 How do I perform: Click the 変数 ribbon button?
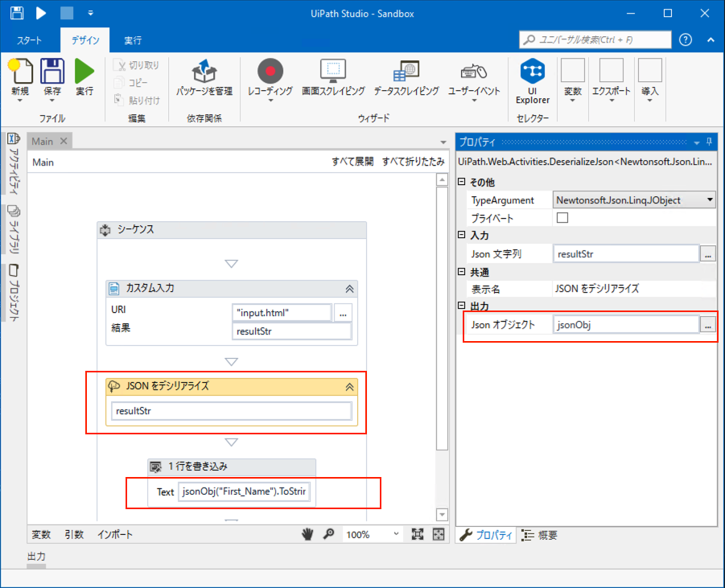click(572, 80)
